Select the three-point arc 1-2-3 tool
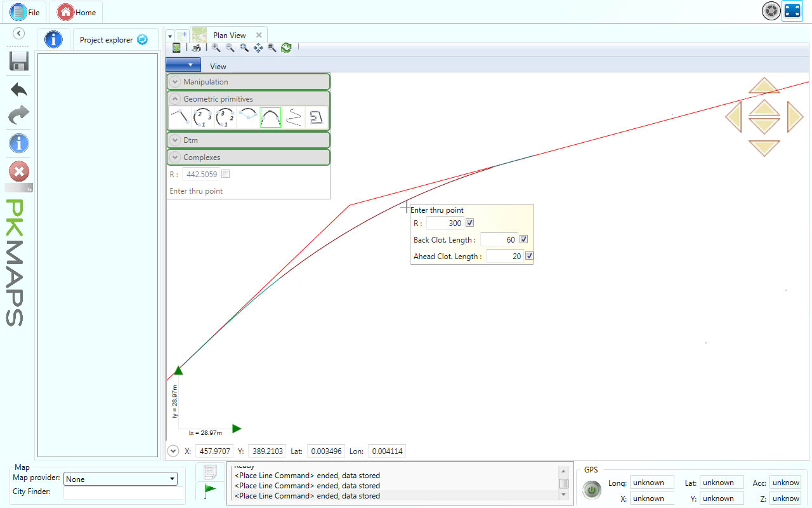Viewport: 812px width, 508px height. point(202,117)
